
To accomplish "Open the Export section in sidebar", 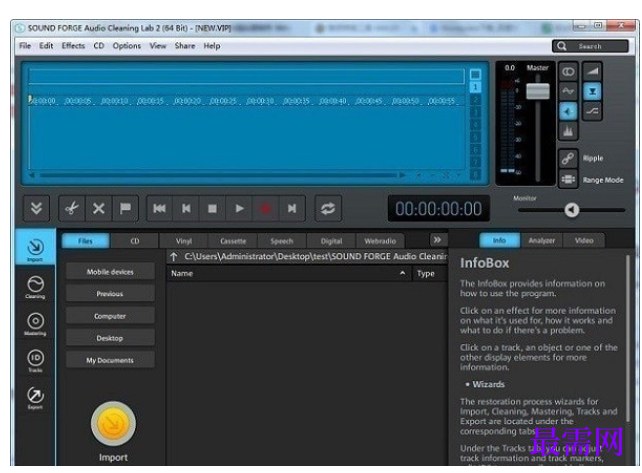I will tap(35, 397).
